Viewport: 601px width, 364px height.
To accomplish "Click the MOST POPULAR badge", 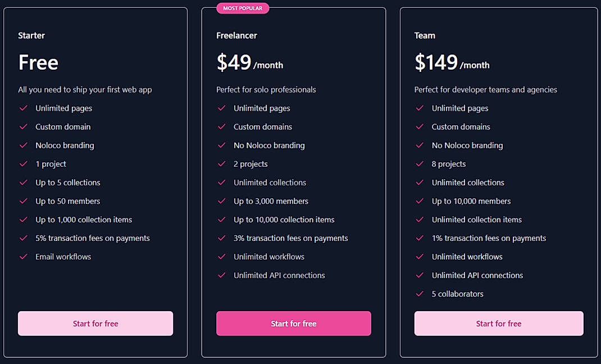I will click(x=242, y=8).
